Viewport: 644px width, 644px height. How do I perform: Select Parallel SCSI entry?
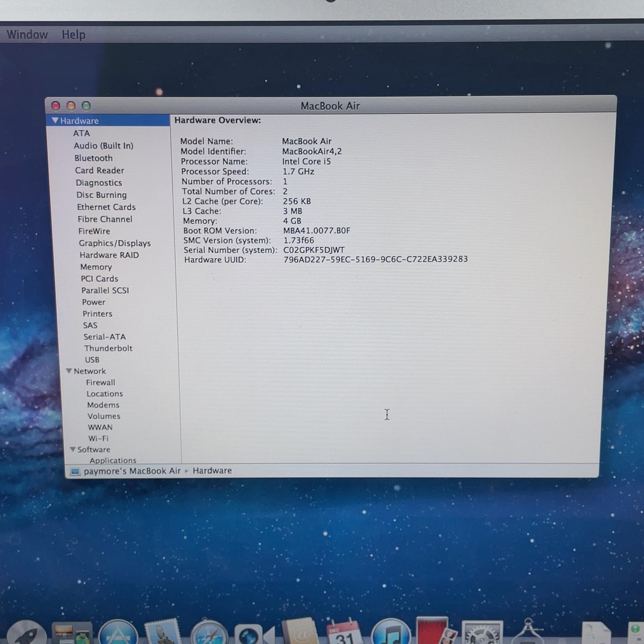pyautogui.click(x=105, y=290)
